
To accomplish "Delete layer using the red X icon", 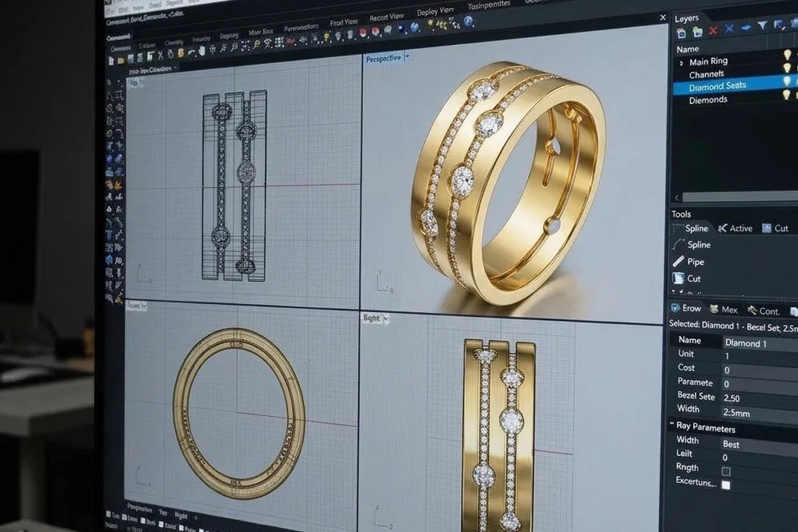I will coord(713,30).
